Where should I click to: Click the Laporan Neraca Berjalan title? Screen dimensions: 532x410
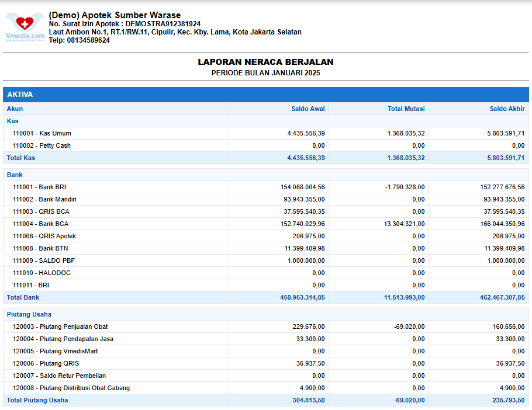pos(265,62)
